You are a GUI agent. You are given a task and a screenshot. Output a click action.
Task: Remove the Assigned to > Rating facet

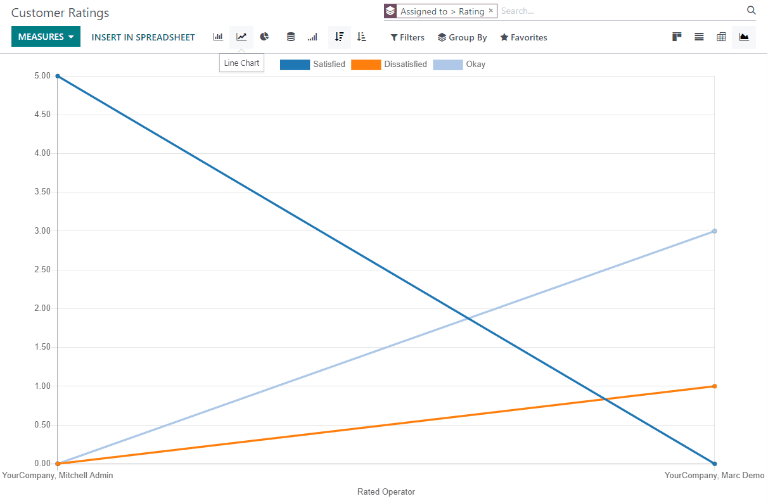pos(491,11)
